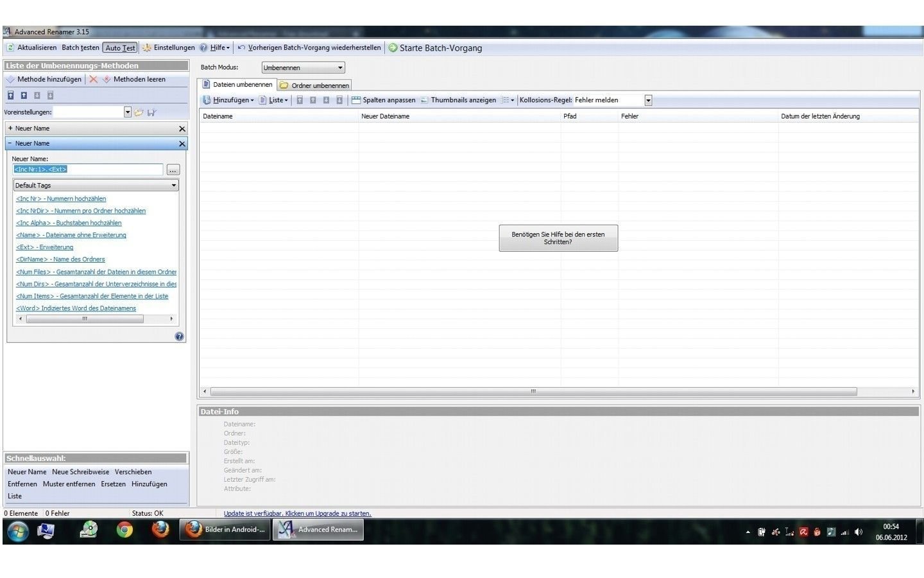Open Firefox from the Windows taskbar
Image resolution: width=924 pixels, height=578 pixels.
click(160, 530)
